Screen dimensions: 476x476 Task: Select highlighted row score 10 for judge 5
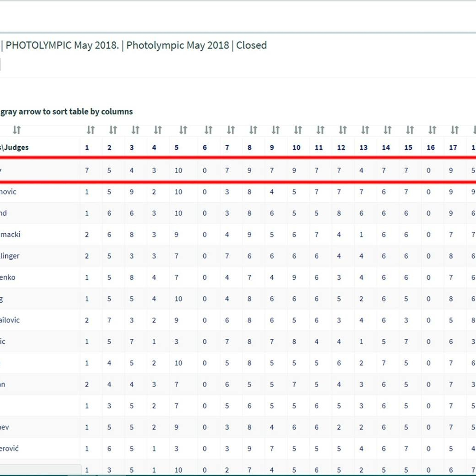click(178, 171)
